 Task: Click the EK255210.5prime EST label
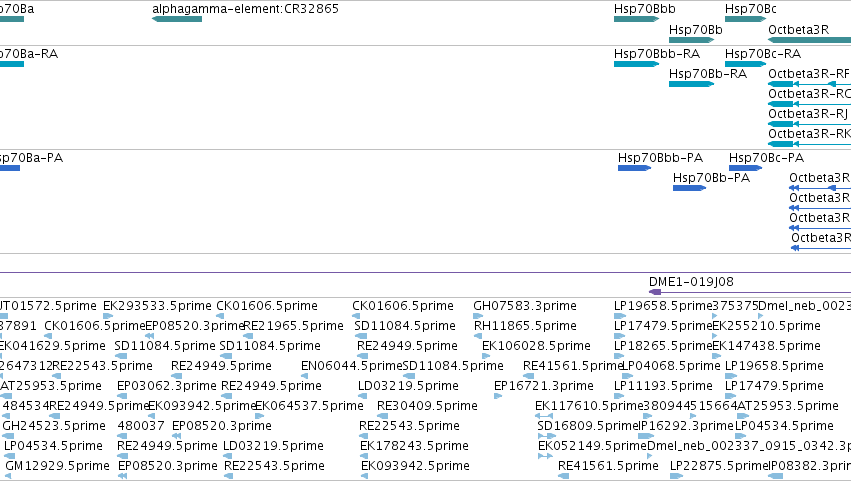tap(766, 326)
